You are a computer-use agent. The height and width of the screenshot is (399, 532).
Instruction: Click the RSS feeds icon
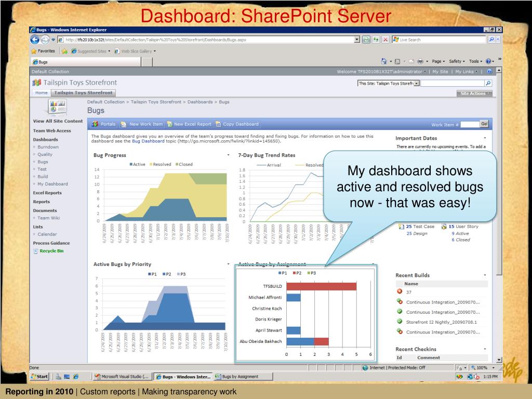pyautogui.click(x=397, y=61)
